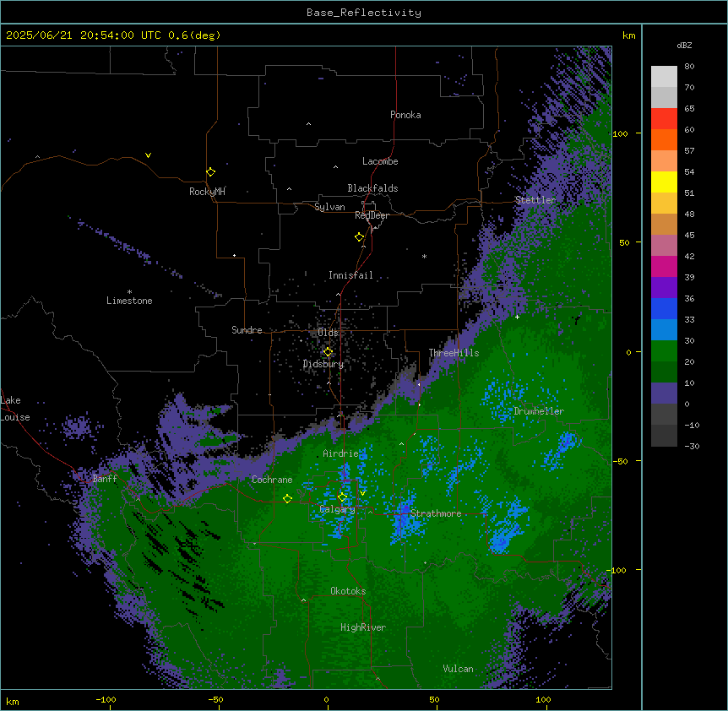
Task: Select the yellow diamond marker south of RedDeer
Action: (x=360, y=237)
